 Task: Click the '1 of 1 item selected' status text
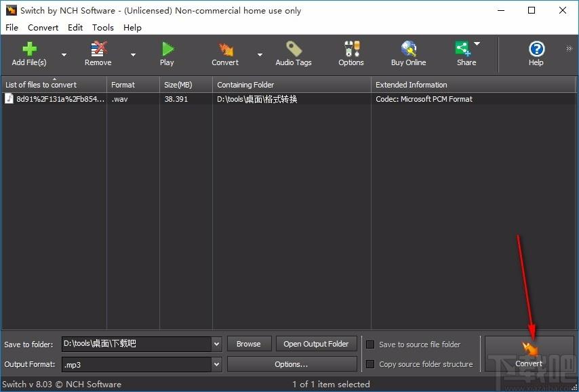[331, 385]
